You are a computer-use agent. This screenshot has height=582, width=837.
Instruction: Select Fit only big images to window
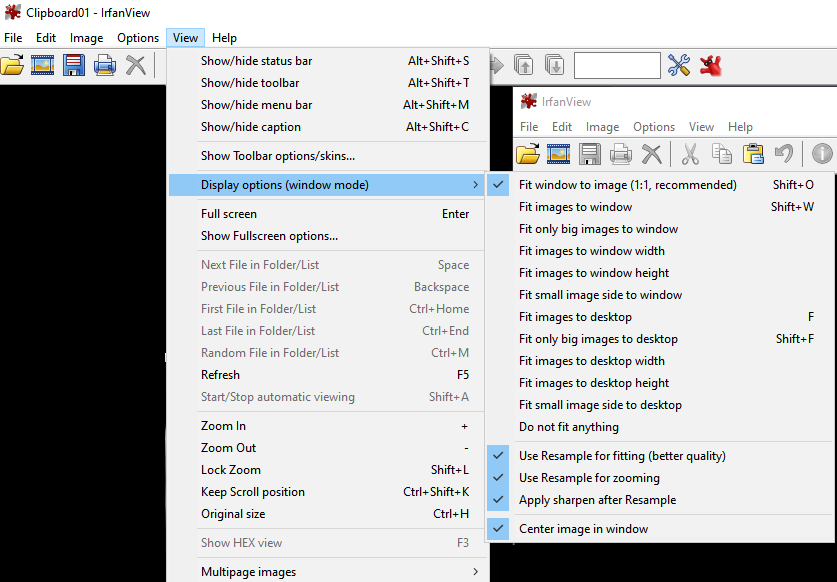point(660,229)
